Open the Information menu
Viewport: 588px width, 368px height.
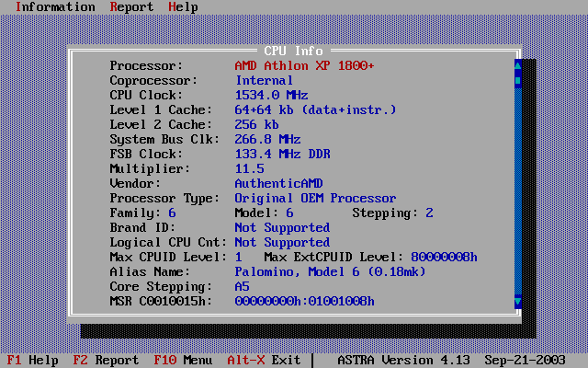(55, 7)
